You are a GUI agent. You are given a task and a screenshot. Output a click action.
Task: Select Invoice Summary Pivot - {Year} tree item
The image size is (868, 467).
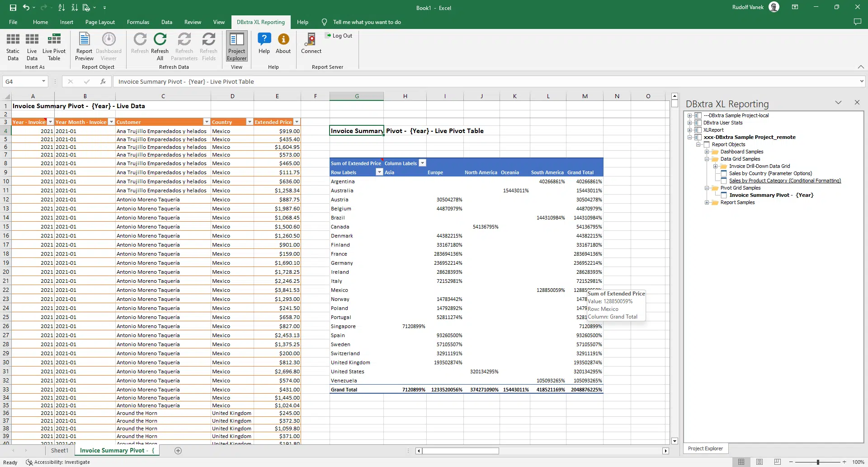771,195
